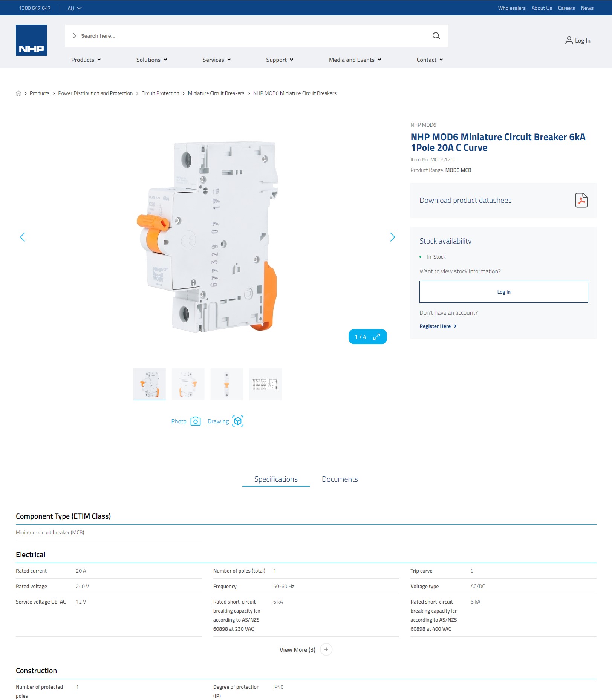Click the View More plus icon
Viewport: 612px width, 700px height.
[x=326, y=649]
